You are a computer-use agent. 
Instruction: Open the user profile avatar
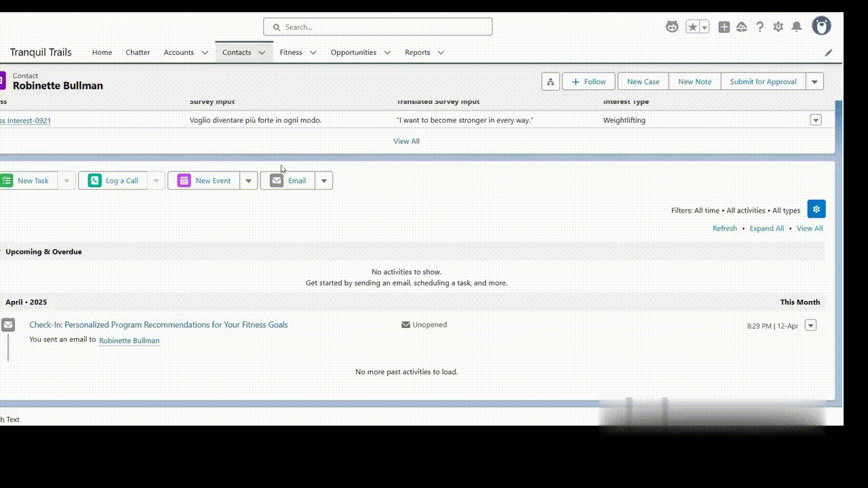pyautogui.click(x=821, y=26)
